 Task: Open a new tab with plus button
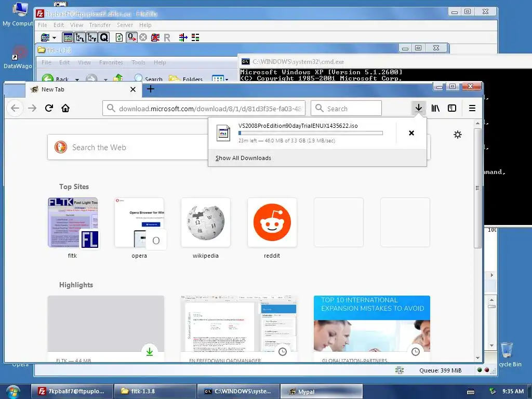point(151,89)
